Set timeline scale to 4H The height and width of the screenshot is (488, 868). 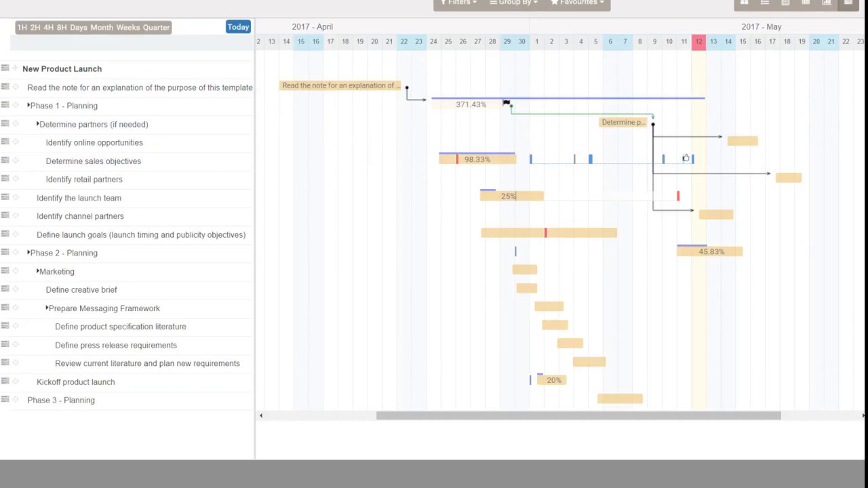pyautogui.click(x=48, y=27)
